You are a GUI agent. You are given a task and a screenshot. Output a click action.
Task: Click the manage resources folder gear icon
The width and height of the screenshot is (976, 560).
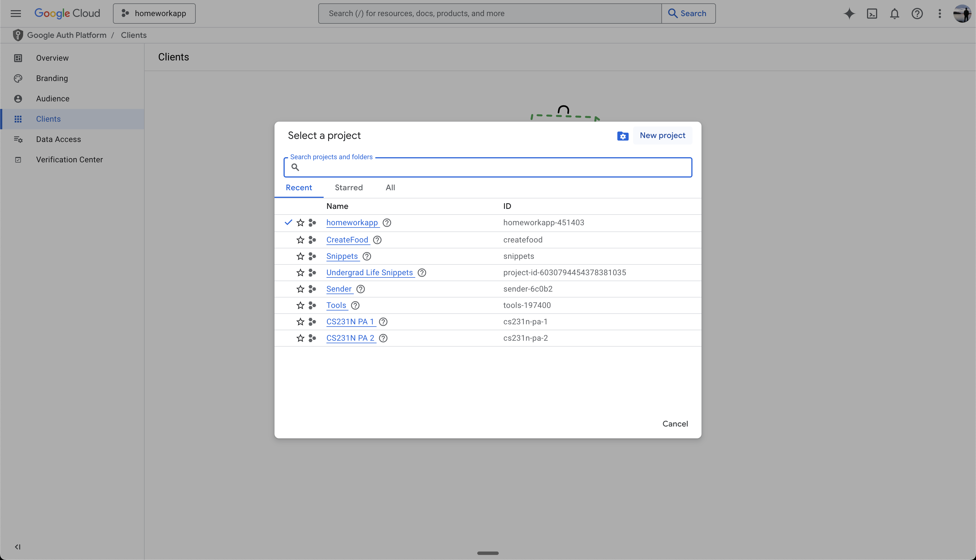(622, 136)
